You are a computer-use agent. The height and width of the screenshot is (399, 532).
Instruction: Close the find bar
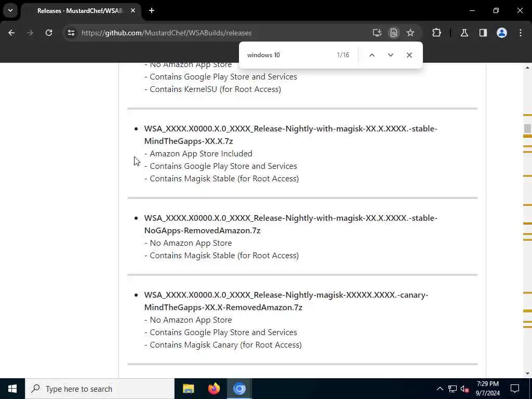pos(409,55)
